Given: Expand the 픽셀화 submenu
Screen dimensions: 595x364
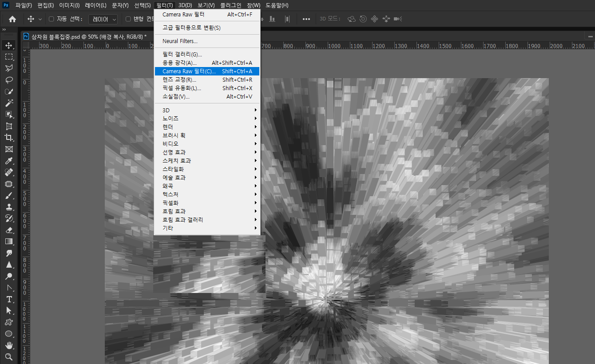Looking at the screenshot, I should tap(207, 203).
